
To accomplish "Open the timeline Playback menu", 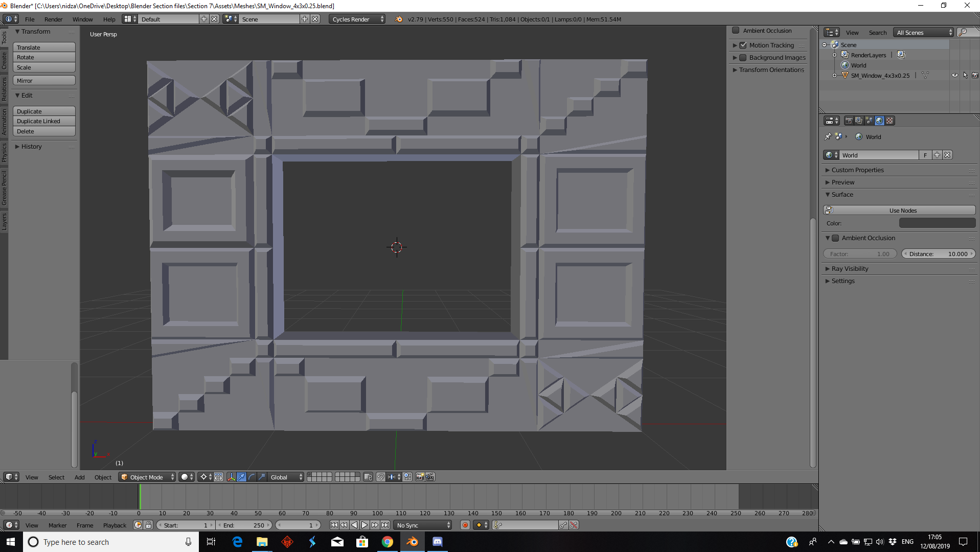I will coord(115,525).
